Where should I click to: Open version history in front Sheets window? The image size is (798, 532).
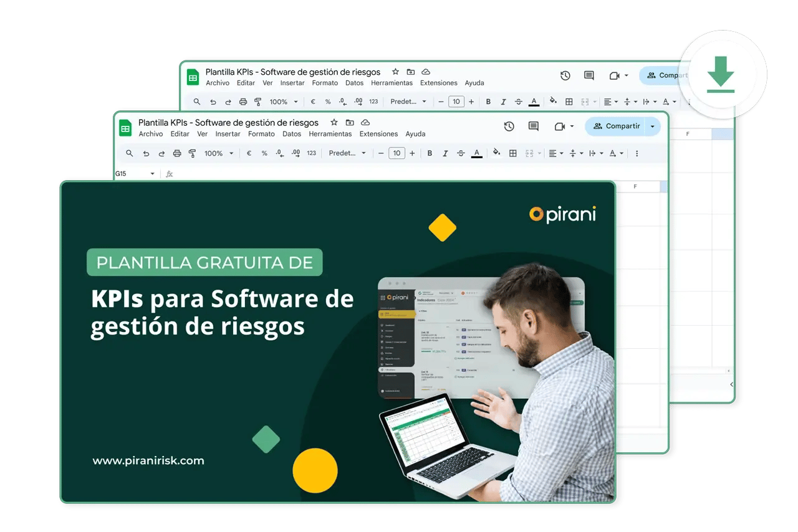coord(509,126)
